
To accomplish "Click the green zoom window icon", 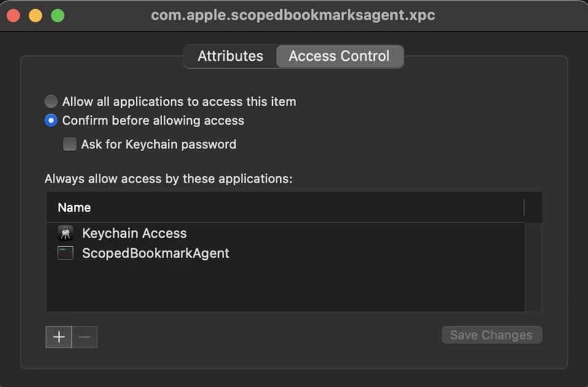I will (57, 15).
